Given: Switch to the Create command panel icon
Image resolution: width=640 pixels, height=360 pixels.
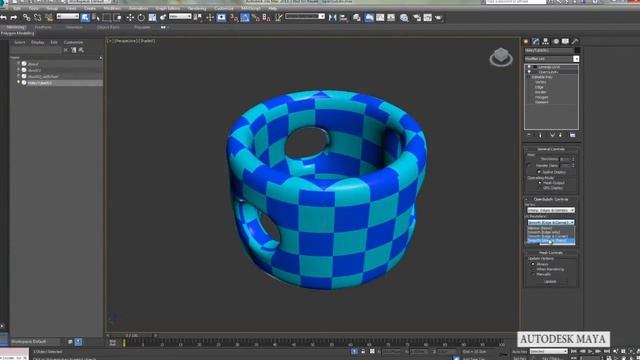Looking at the screenshot, I should [x=526, y=41].
